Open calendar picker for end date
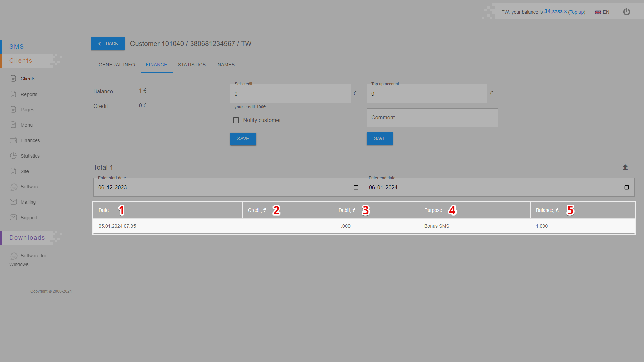644x362 pixels. [x=626, y=187]
